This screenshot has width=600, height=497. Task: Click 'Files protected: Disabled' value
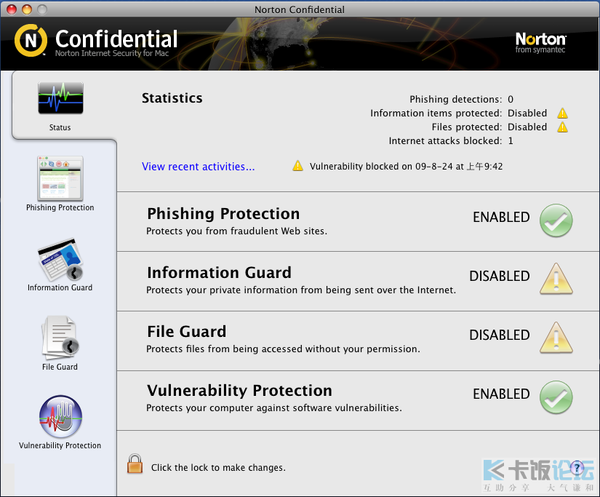[x=527, y=127]
